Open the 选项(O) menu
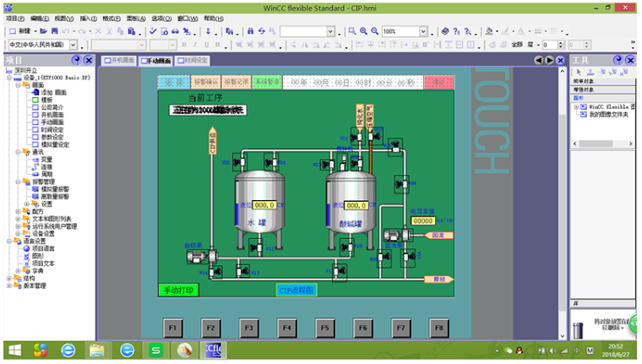 tap(161, 19)
